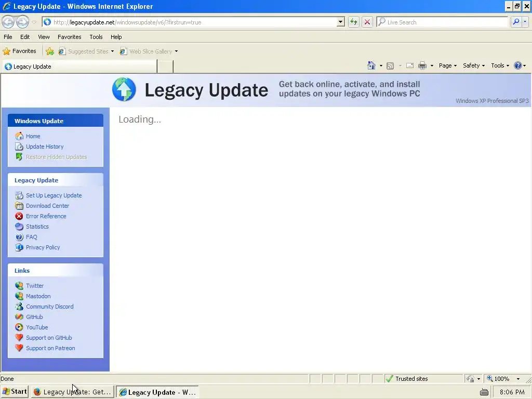Click the Legacy Update globe logo
The image size is (532, 399).
pos(124,89)
